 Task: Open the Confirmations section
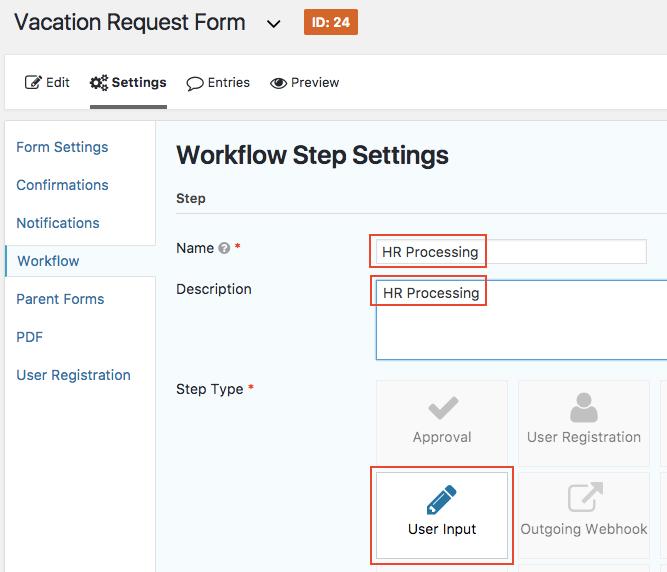[x=62, y=185]
